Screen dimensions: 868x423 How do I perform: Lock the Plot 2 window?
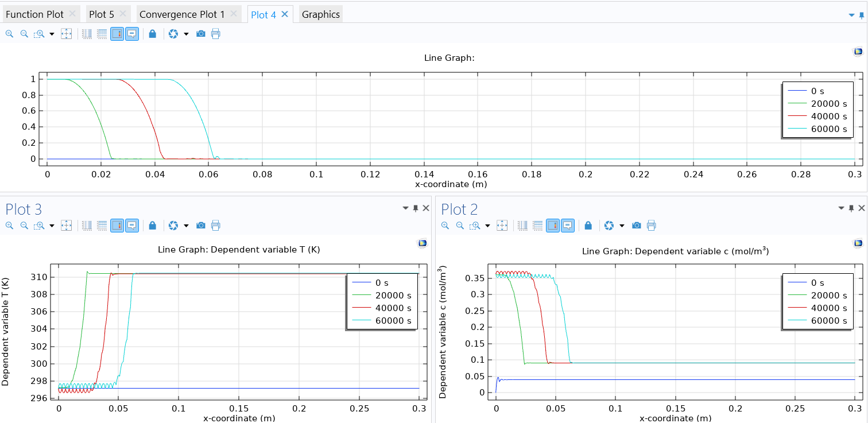[588, 226]
